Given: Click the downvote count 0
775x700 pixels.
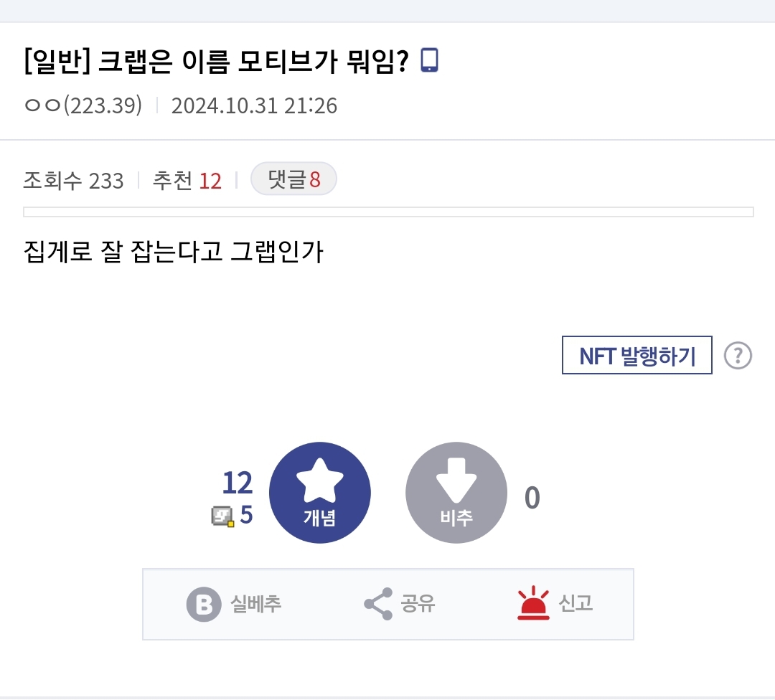Looking at the screenshot, I should click(x=532, y=498).
